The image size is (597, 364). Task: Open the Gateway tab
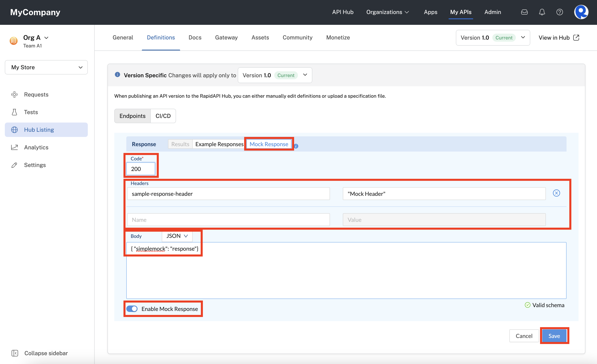pos(226,37)
